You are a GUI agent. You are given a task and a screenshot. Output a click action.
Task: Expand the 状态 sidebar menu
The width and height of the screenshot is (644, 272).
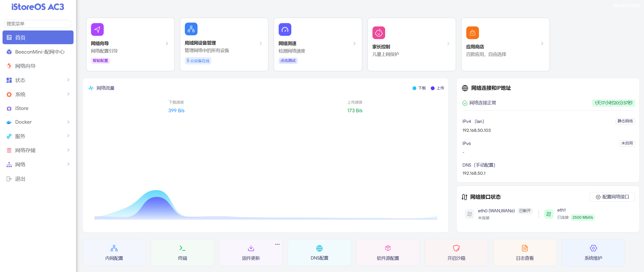click(x=38, y=80)
